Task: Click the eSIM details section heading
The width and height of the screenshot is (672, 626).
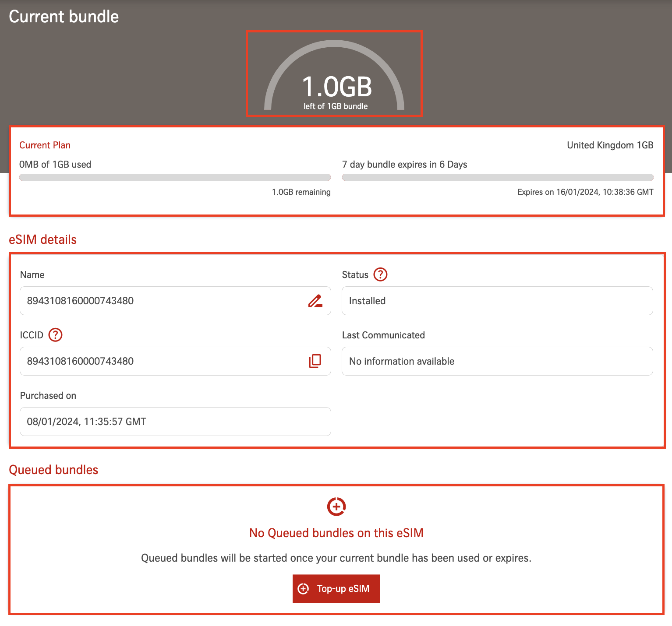Action: 43,239
